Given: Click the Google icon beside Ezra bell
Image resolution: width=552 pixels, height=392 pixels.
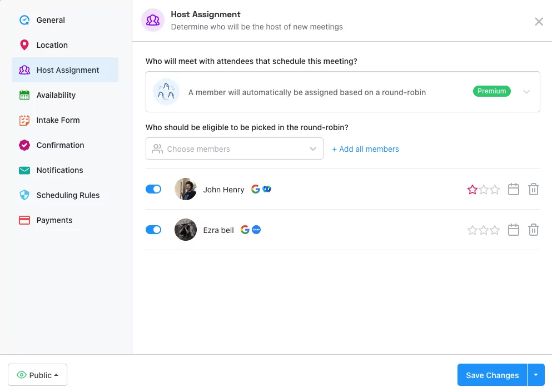Looking at the screenshot, I should (245, 230).
